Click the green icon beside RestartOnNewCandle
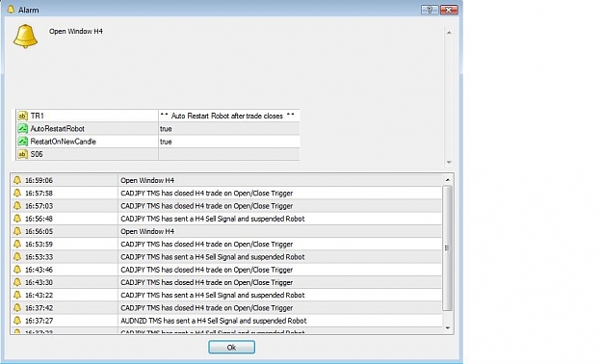 point(23,142)
